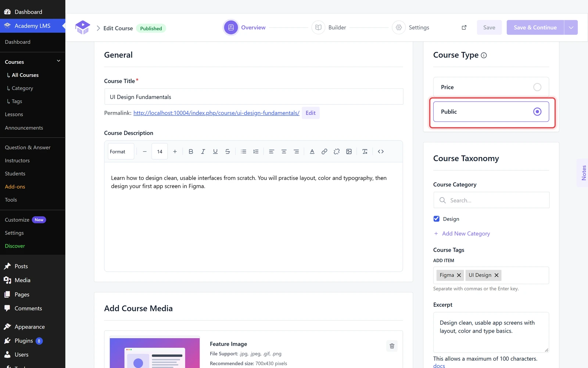
Task: Open Save & Continue dropdown arrow
Action: pyautogui.click(x=571, y=28)
